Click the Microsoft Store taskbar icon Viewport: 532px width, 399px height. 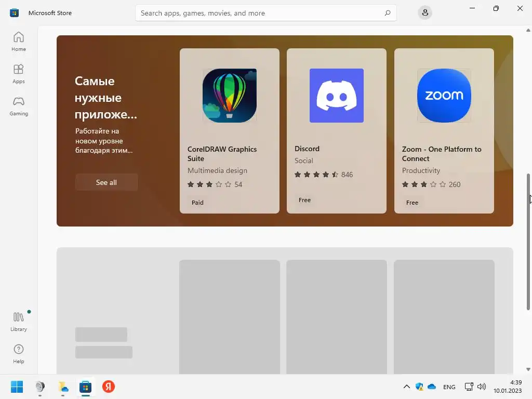pyautogui.click(x=86, y=387)
